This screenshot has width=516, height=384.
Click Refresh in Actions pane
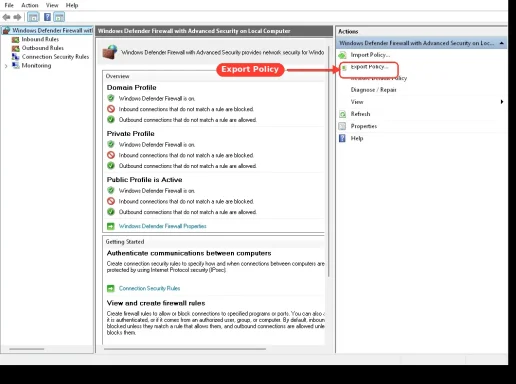[360, 114]
